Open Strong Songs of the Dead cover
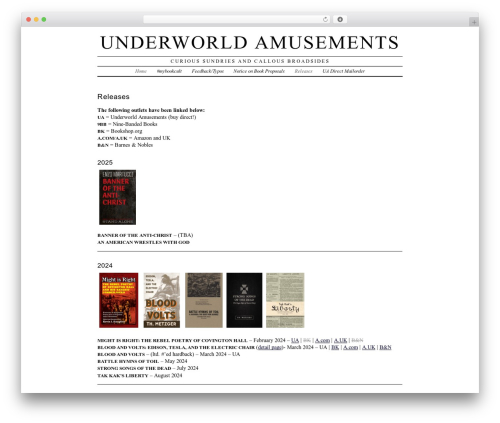The image size is (500, 423). (x=244, y=300)
